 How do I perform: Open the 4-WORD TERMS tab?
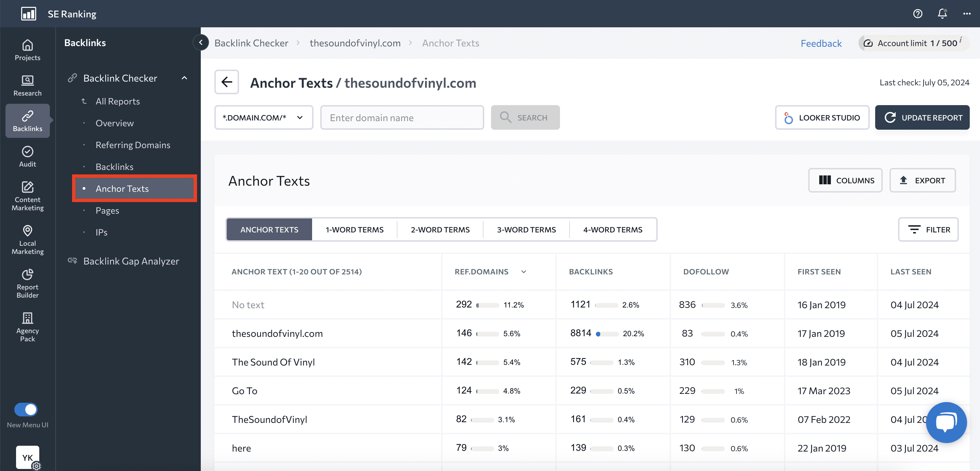click(x=613, y=229)
